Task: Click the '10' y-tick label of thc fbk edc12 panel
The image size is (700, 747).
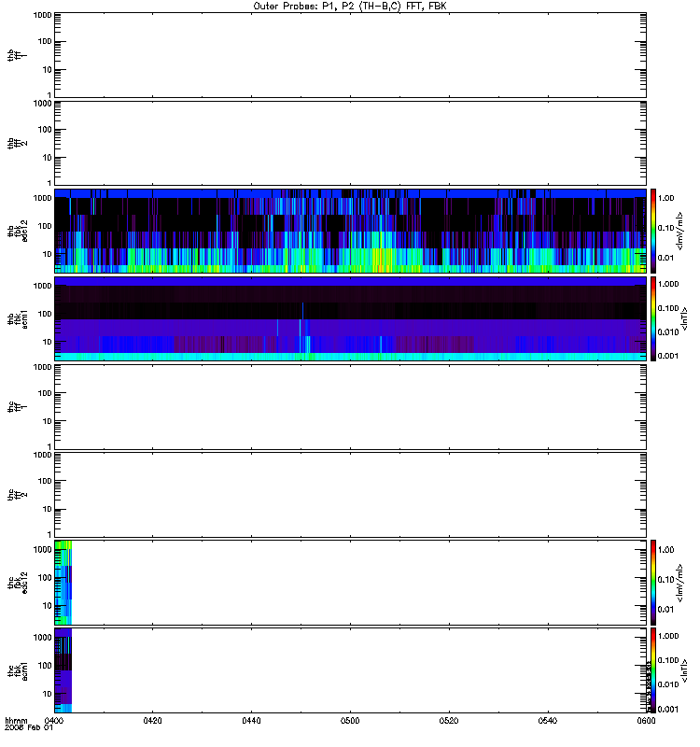Action: click(x=48, y=606)
